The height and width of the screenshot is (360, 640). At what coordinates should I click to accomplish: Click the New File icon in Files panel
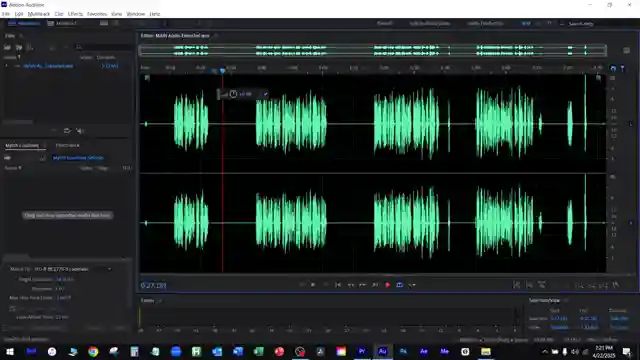(x=30, y=47)
